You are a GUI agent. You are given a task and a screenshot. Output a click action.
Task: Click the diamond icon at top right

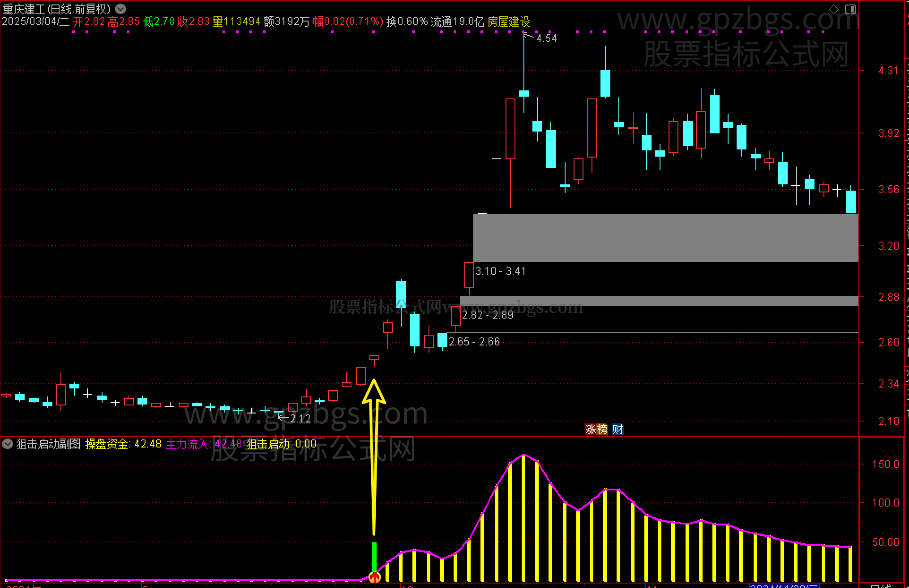(x=833, y=9)
